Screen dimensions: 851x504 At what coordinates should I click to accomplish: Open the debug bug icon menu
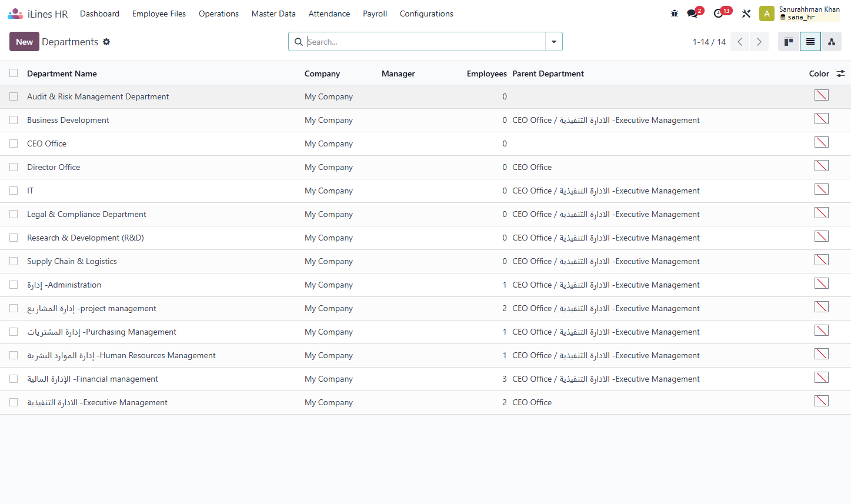[675, 14]
